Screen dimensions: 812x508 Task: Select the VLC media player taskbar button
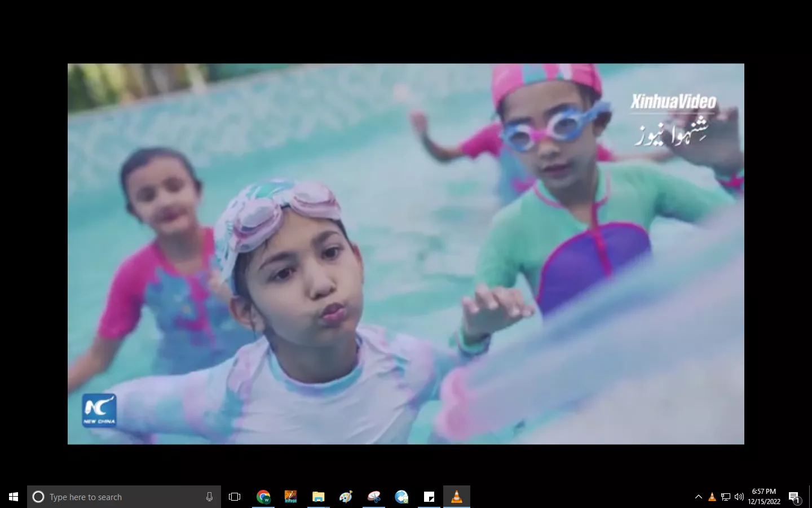click(457, 497)
